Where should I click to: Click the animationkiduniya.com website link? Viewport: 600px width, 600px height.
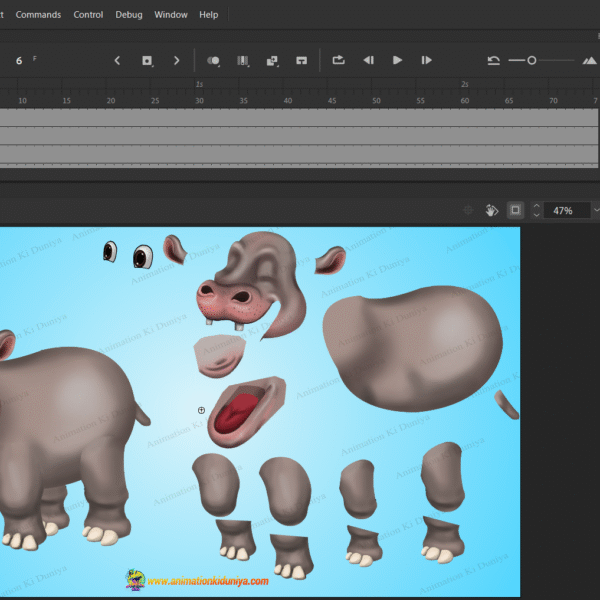click(208, 581)
